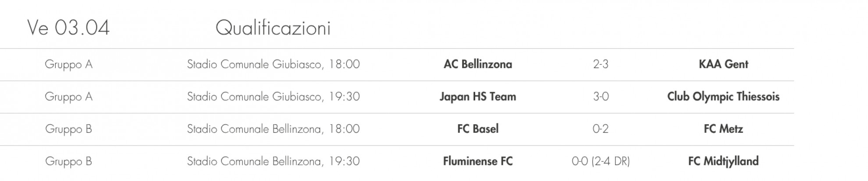
Task: Open the FC Metz team entry
Action: [x=723, y=129]
